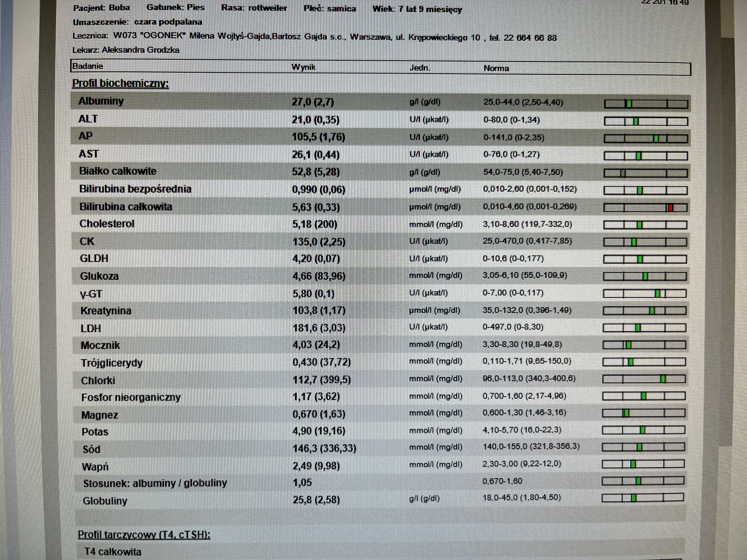The width and height of the screenshot is (747, 560).
Task: Click the 'Chlorki' test name
Action: click(98, 380)
